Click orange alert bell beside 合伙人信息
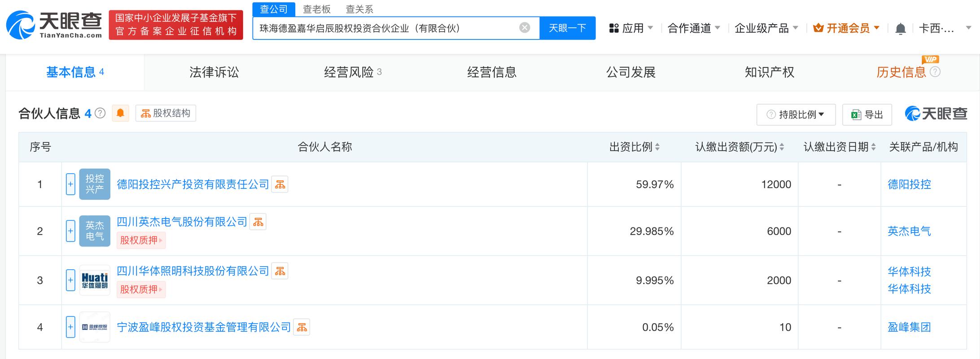980x359 pixels. point(120,113)
